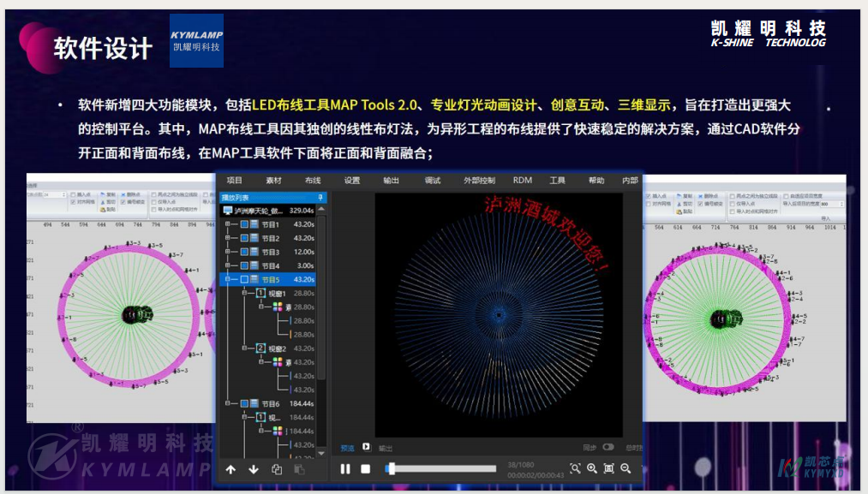868x494 pixels.
Task: Switch to the 输出 tab below preview
Action: (x=386, y=448)
